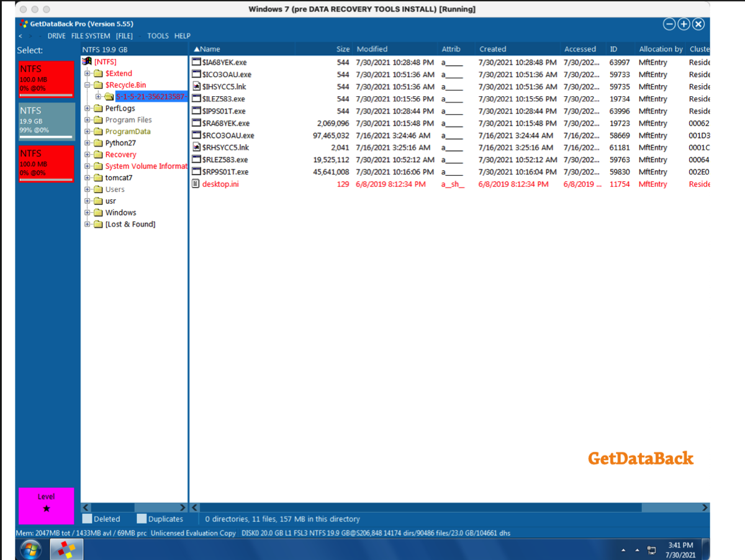Collapse the $Recycle.Bin tree node

(x=88, y=85)
